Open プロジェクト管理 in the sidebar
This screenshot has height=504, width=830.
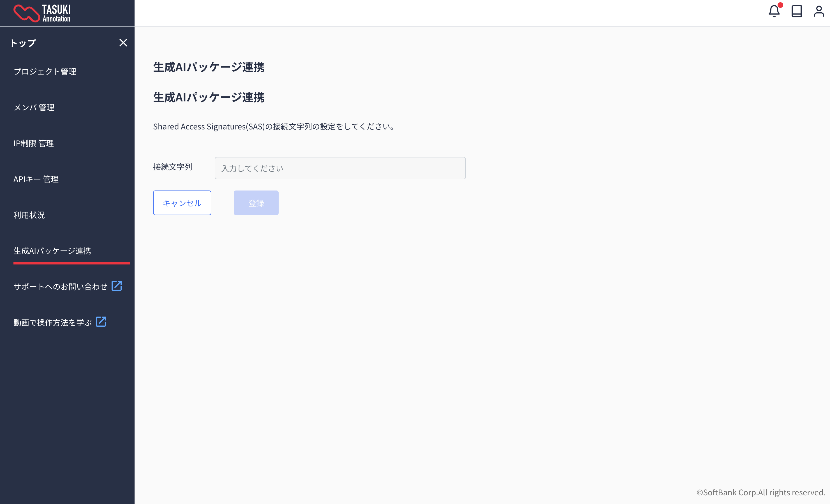pos(45,71)
